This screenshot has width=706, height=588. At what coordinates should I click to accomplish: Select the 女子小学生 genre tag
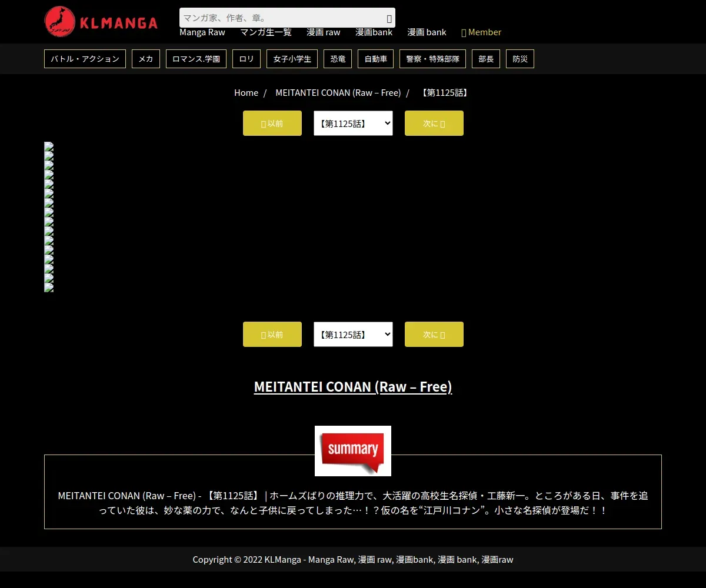(x=292, y=59)
